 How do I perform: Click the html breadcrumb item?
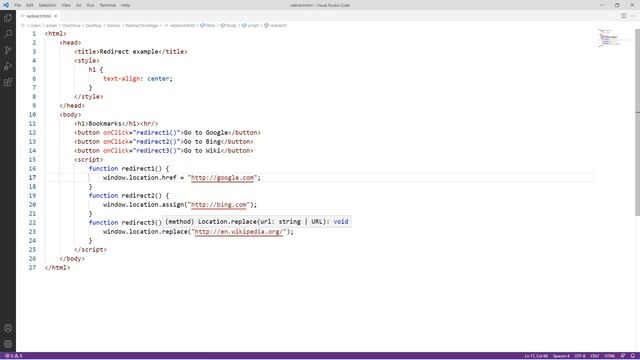click(x=208, y=25)
